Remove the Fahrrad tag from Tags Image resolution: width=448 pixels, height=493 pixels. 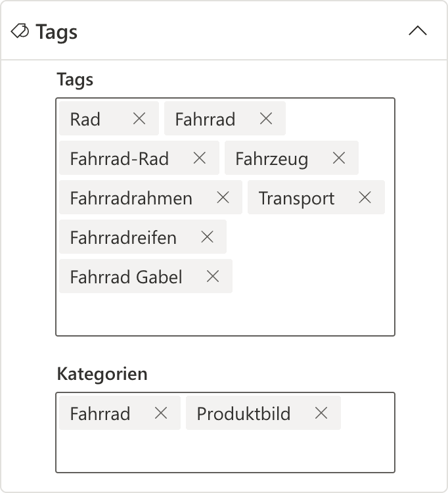coord(266,118)
